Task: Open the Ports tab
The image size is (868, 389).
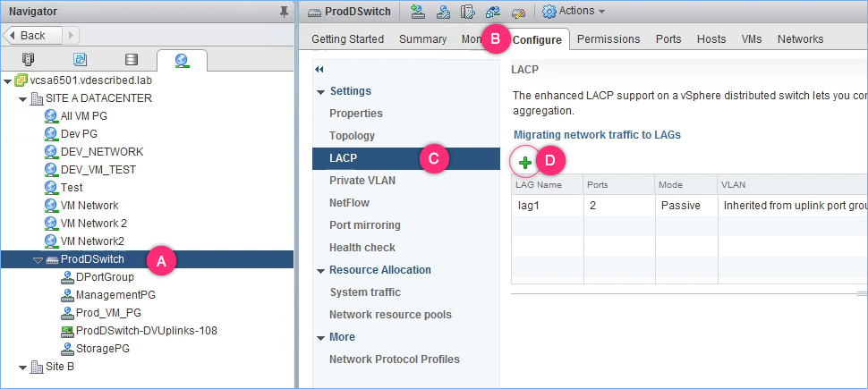Action: (x=668, y=39)
